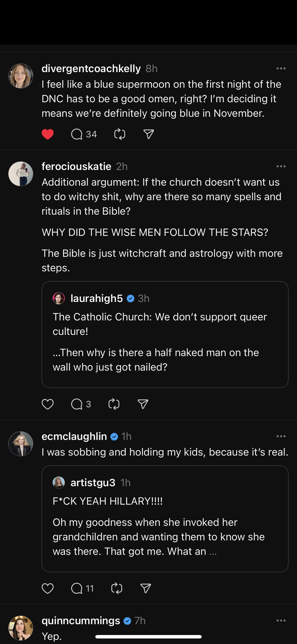Repost ecmclaughlin's post
Screen dimensions: 297x644
[116, 588]
